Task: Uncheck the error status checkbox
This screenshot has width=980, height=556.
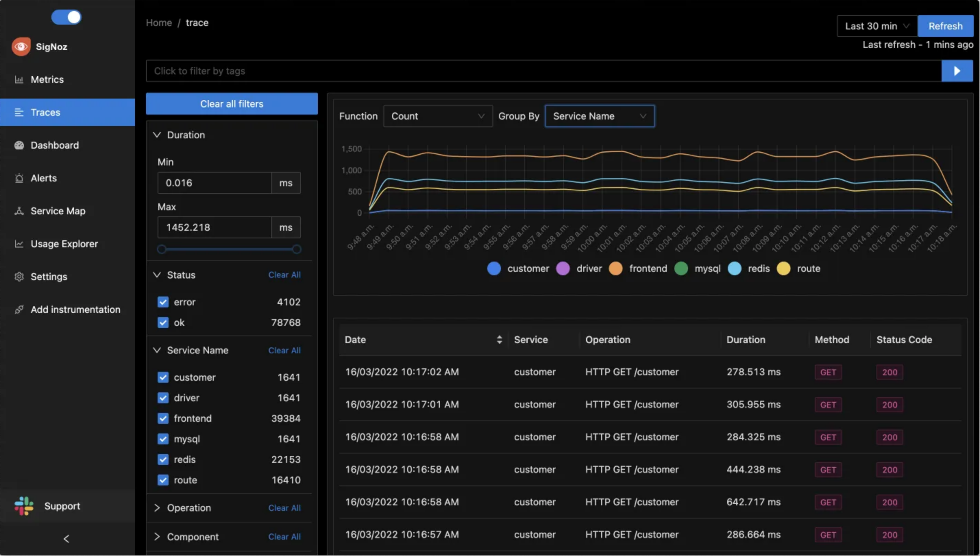Action: point(163,302)
